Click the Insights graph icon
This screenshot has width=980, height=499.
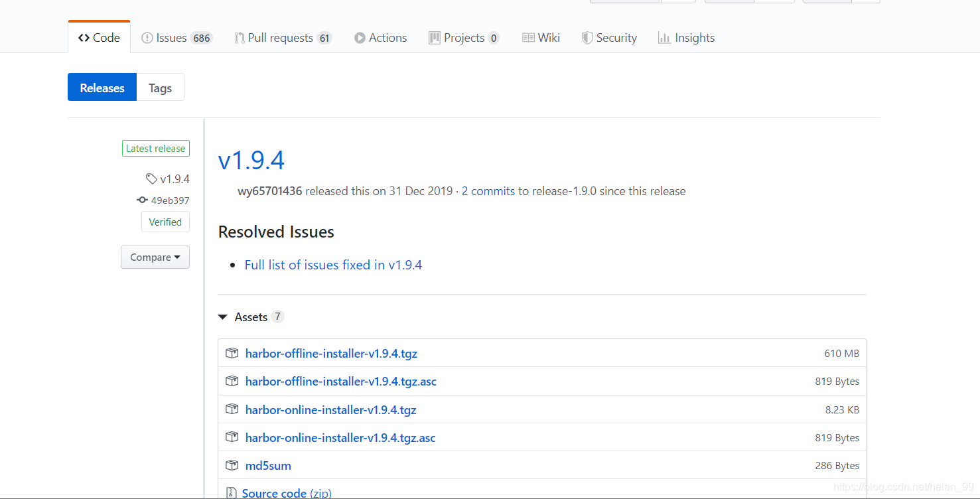click(x=664, y=38)
